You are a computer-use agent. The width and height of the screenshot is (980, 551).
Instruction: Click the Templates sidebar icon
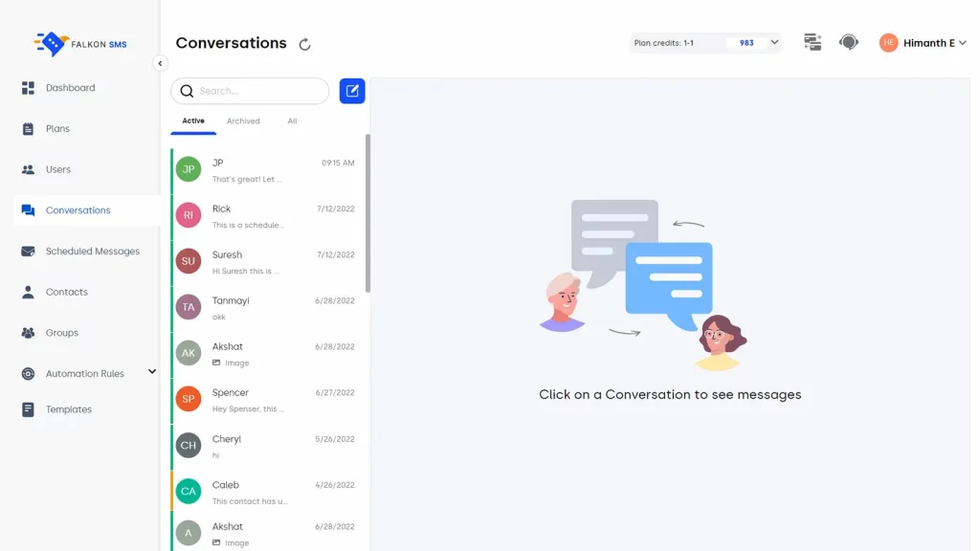point(28,408)
